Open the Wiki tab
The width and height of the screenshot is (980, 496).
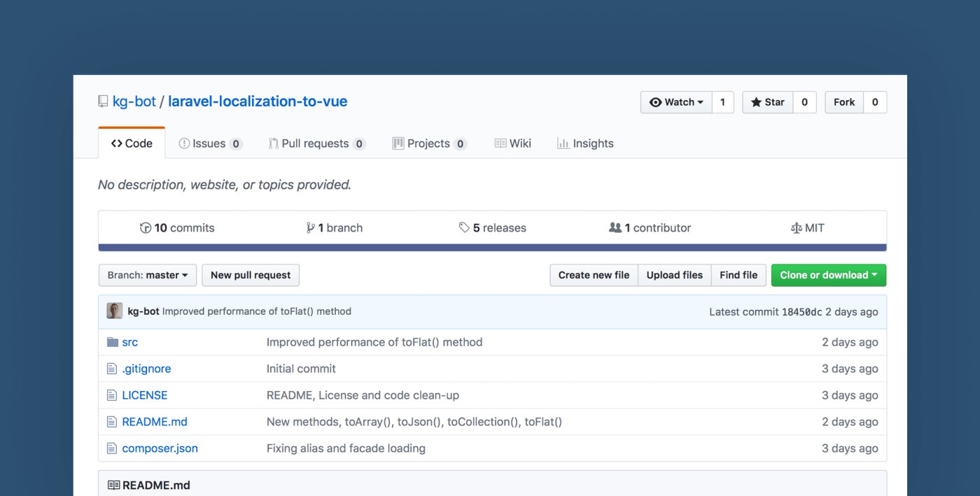[513, 143]
